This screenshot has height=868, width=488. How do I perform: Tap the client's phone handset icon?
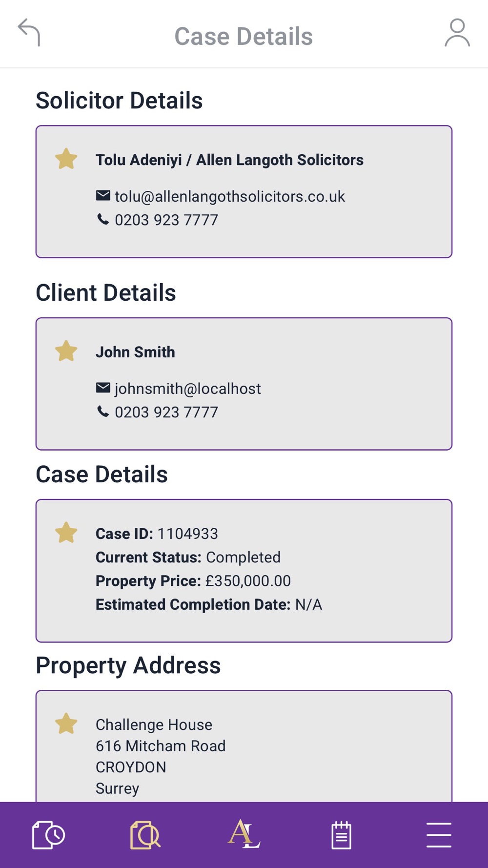(x=103, y=412)
